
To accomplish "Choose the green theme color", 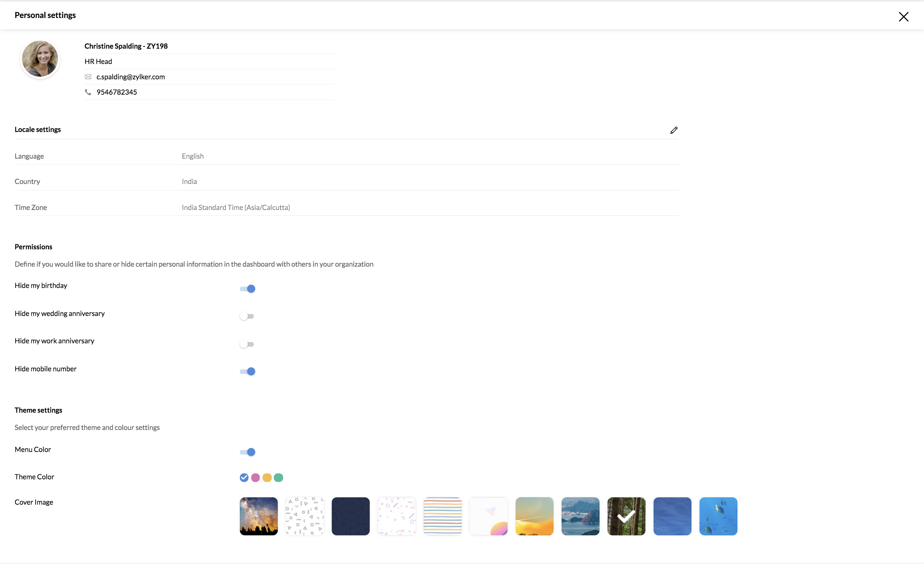I will point(278,477).
